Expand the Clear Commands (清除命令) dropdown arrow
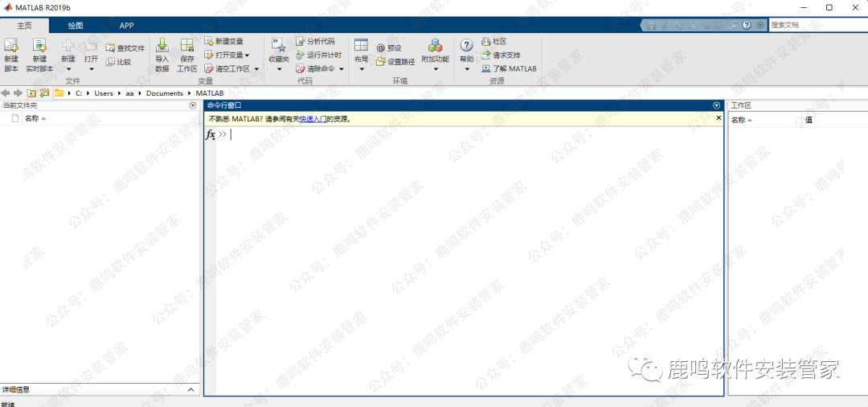Screen dimensions: 868x407 (342, 69)
